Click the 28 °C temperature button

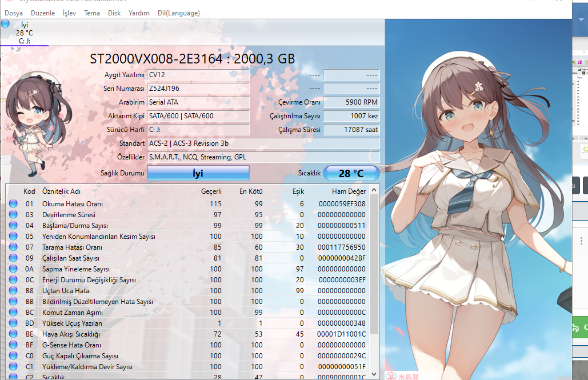tap(351, 173)
